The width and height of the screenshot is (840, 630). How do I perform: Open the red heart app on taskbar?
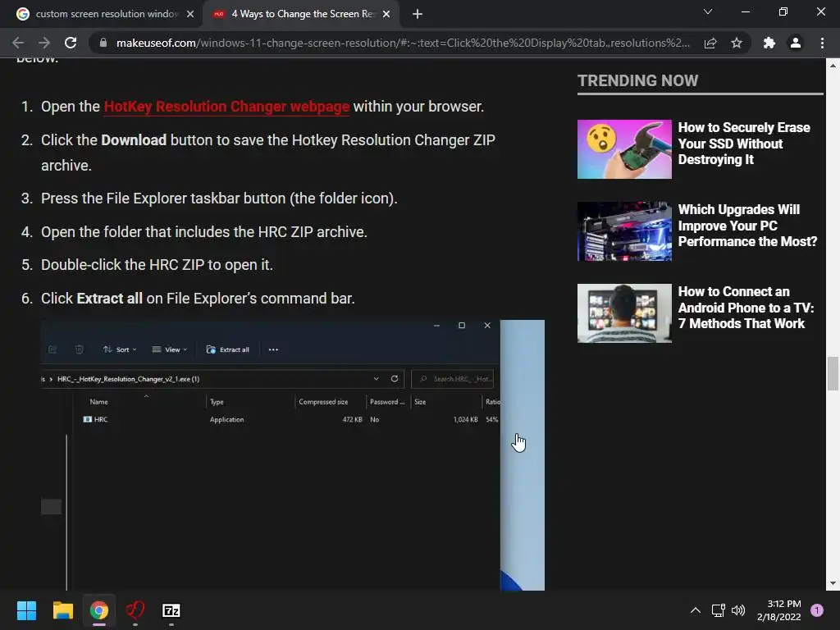[x=135, y=610]
